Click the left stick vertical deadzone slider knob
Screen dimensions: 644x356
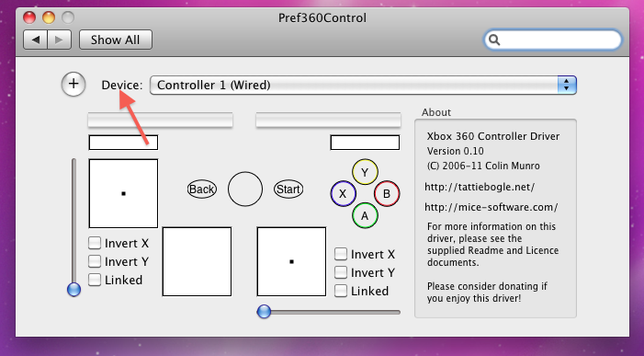[x=73, y=290]
